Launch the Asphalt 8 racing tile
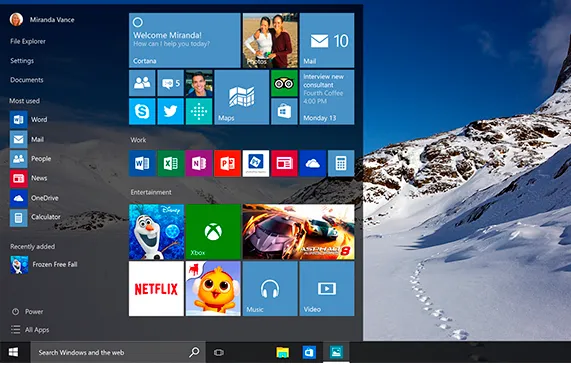 (x=299, y=232)
